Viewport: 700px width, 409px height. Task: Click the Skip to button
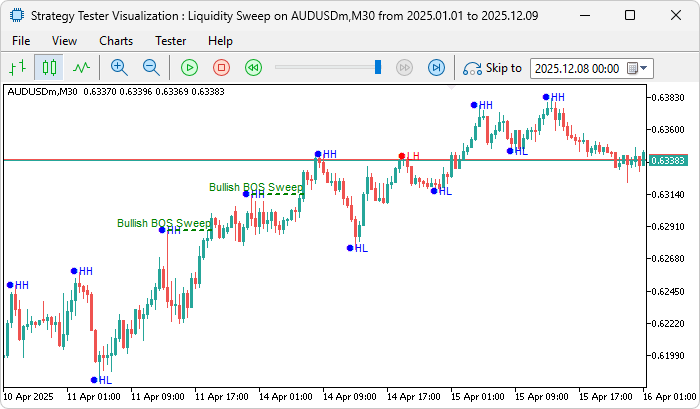[492, 68]
